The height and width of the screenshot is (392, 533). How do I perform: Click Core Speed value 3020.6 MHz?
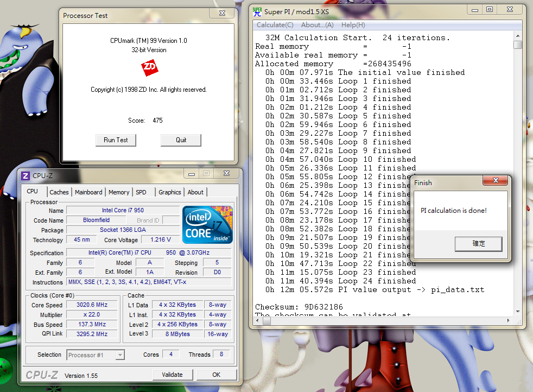click(92, 305)
